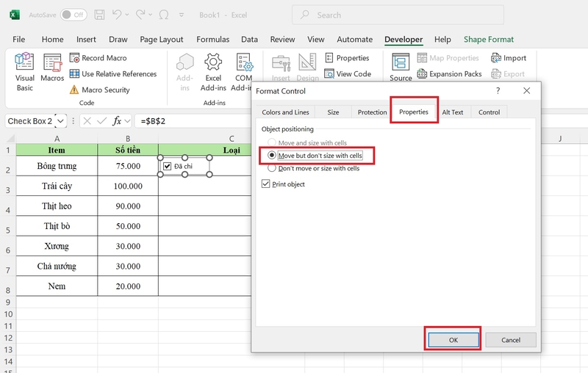Customize Quick Access Toolbar dropdown
This screenshot has width=588, height=373.
pos(182,15)
